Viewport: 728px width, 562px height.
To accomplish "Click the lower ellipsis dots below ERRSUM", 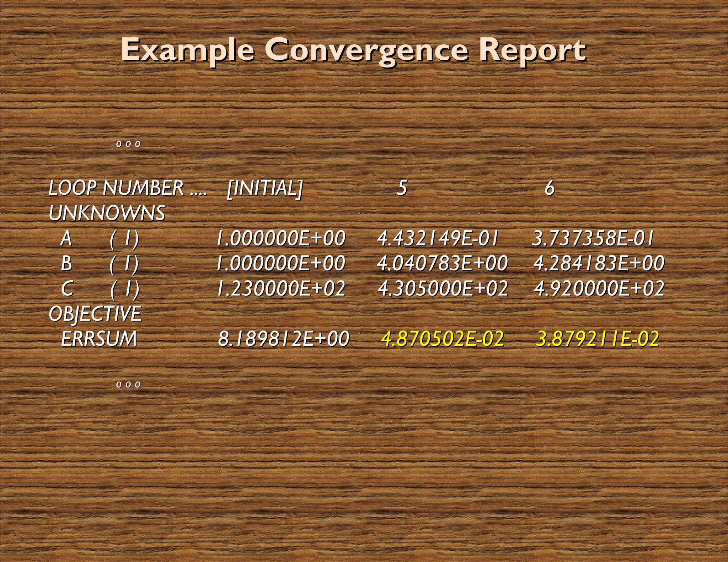I will pyautogui.click(x=128, y=384).
